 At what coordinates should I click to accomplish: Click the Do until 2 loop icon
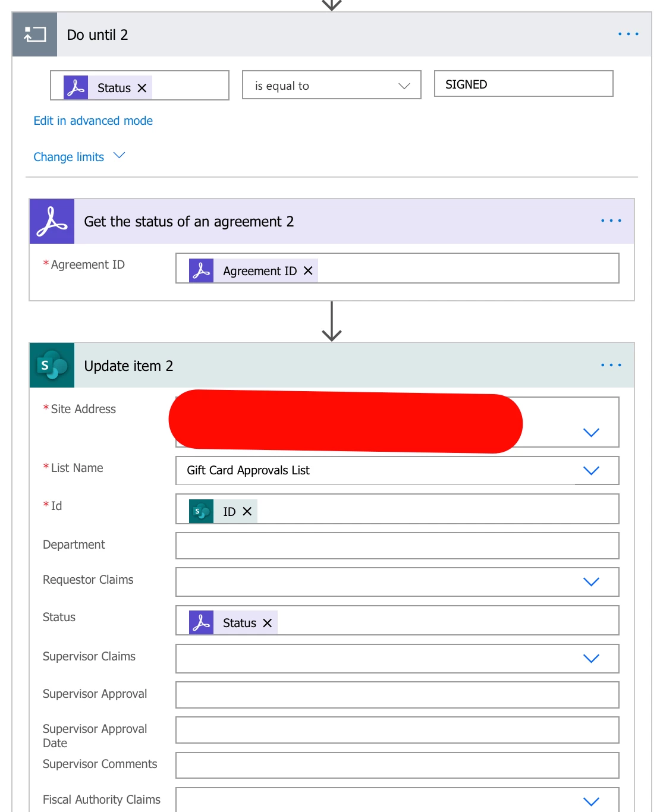tap(34, 34)
